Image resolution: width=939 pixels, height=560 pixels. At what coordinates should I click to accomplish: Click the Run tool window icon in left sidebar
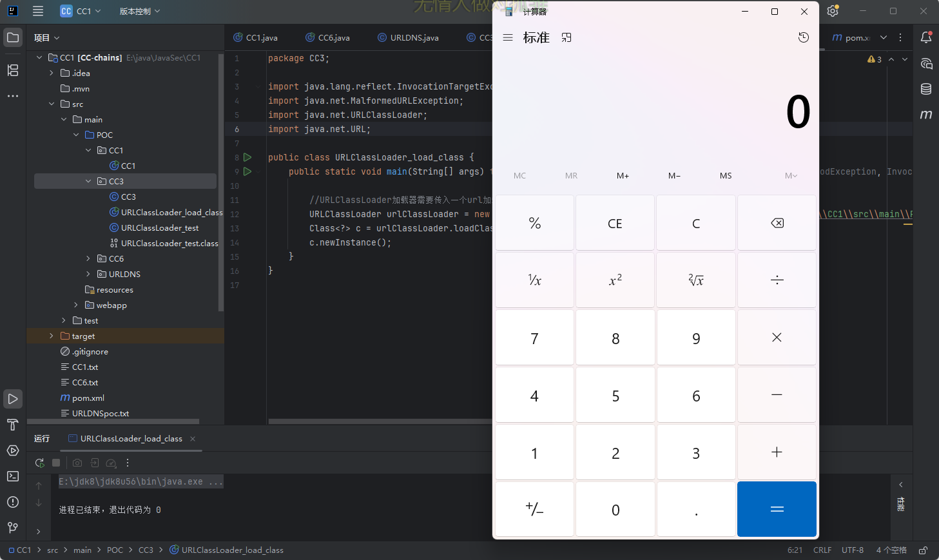tap(13, 399)
